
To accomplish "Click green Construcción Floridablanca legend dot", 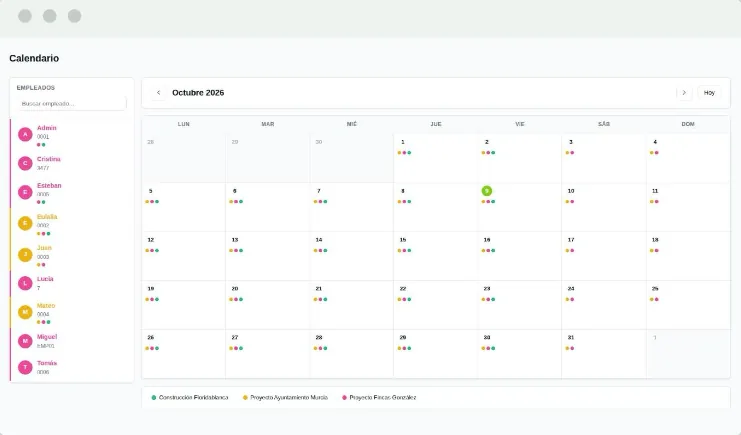I will (x=154, y=398).
